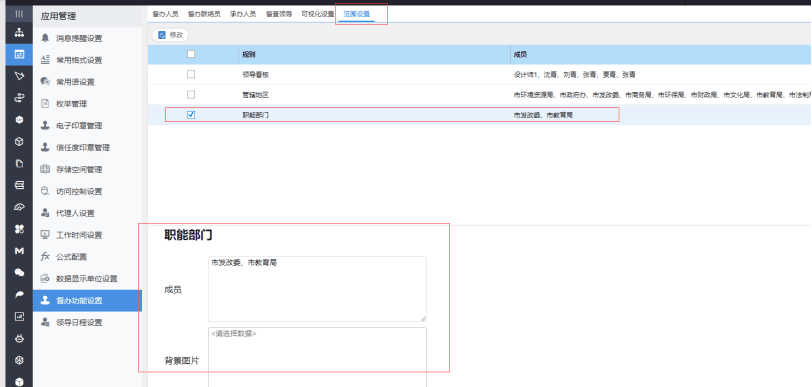Viewport: 812px width, 387px height.
Task: Focus the 成员 text area in detail form
Action: click(317, 289)
